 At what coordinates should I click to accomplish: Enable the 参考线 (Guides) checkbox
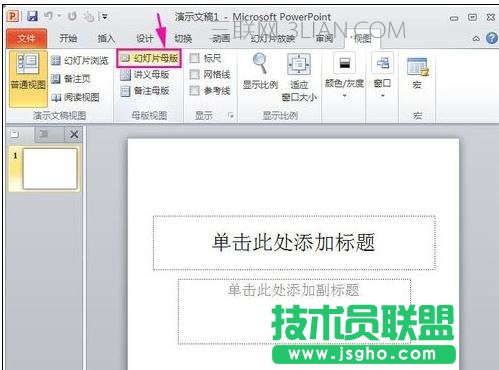[x=194, y=90]
